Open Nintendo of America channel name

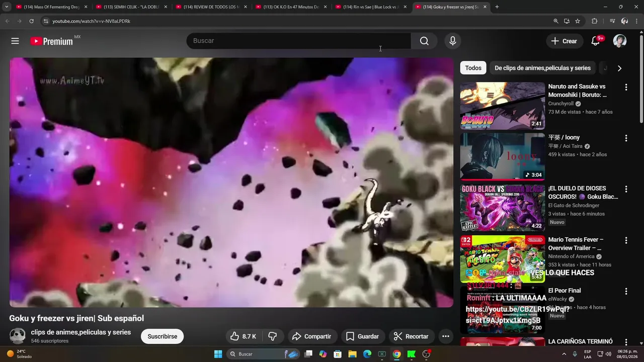572,256
